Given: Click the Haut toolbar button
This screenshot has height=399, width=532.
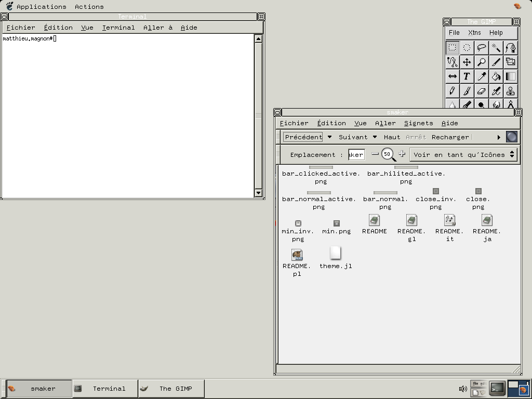Looking at the screenshot, I should point(392,137).
